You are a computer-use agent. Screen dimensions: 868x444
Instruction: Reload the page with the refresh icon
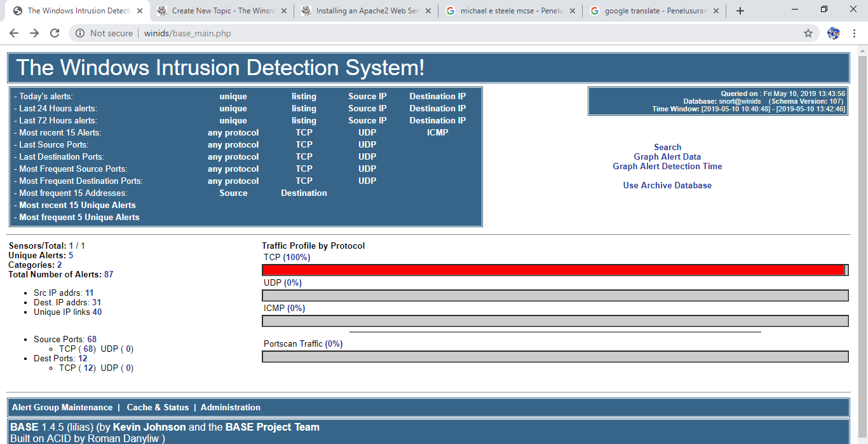[55, 33]
